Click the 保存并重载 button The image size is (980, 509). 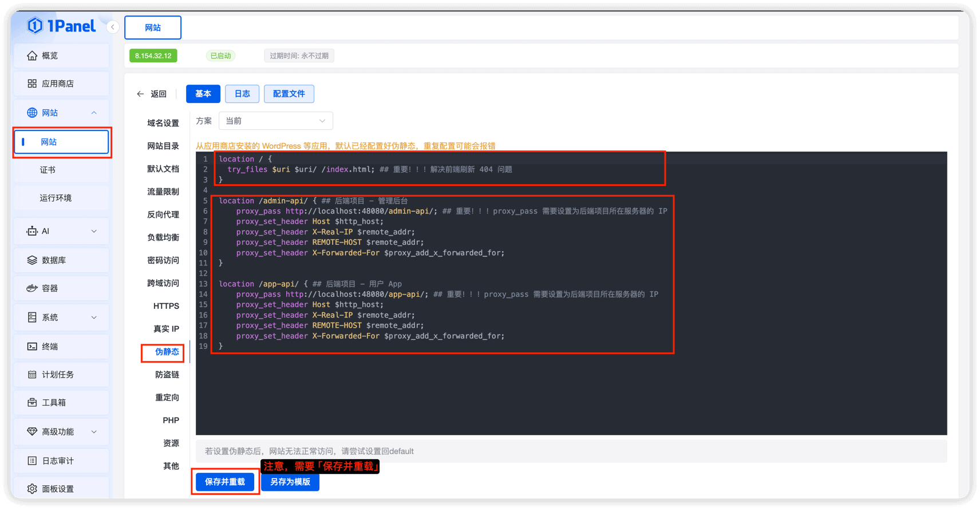[225, 482]
